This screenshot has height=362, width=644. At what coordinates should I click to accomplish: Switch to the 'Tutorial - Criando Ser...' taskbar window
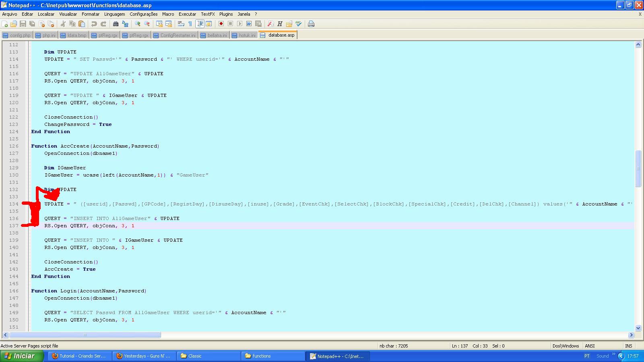(x=80, y=356)
